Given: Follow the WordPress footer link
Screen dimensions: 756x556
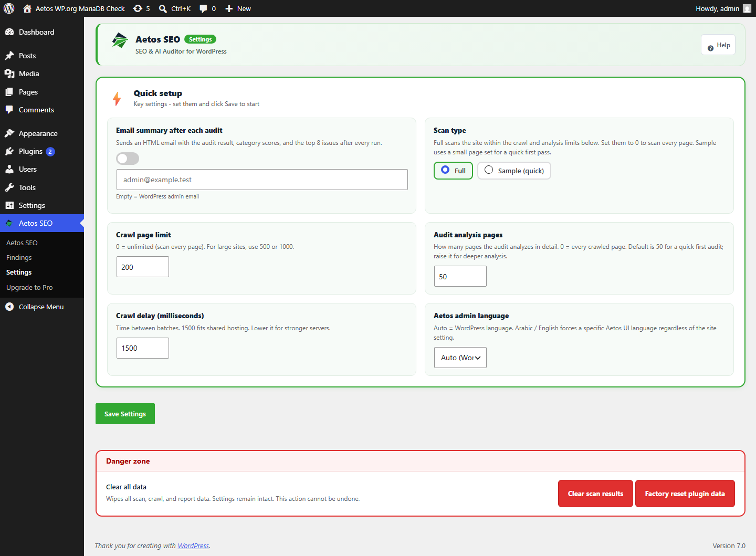Looking at the screenshot, I should pos(193,545).
